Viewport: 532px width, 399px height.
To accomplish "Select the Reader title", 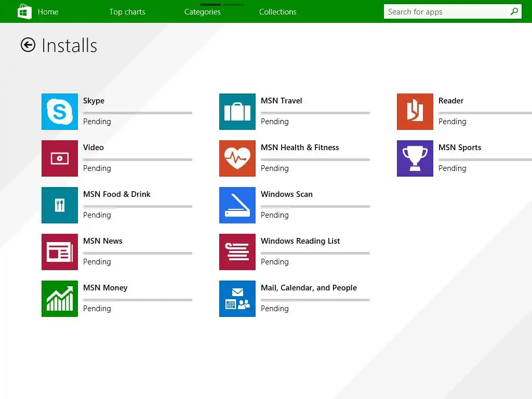I will 451,101.
